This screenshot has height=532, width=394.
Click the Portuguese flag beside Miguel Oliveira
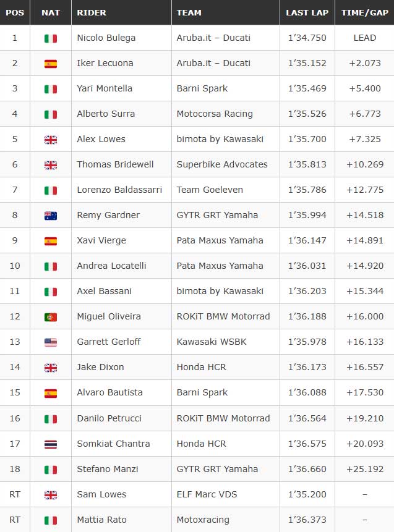[51, 317]
